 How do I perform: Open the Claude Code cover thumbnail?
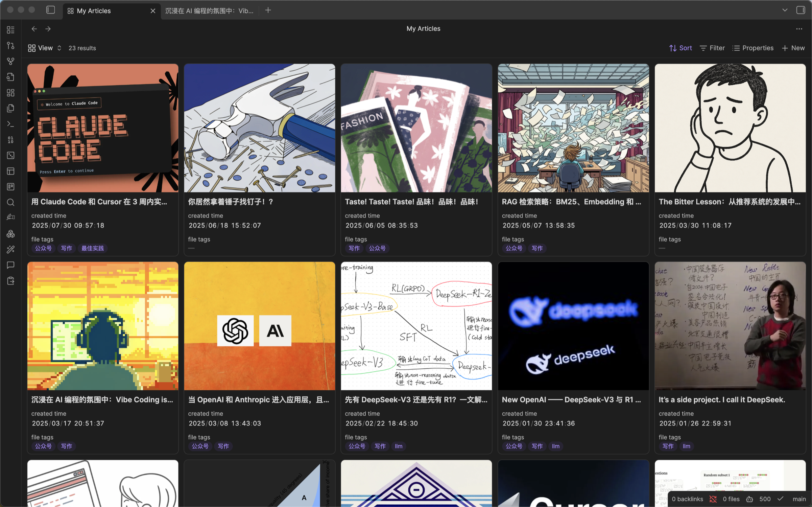click(x=103, y=128)
